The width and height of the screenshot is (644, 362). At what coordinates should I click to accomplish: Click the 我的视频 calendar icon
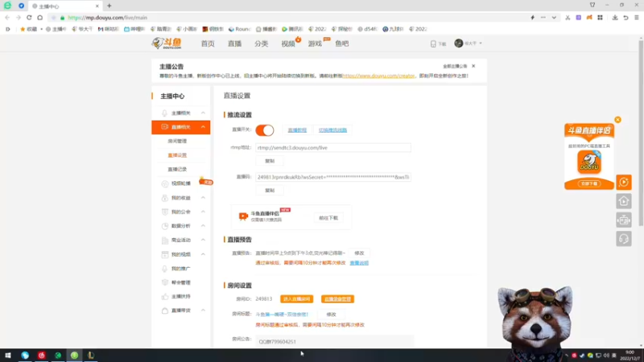(x=165, y=254)
